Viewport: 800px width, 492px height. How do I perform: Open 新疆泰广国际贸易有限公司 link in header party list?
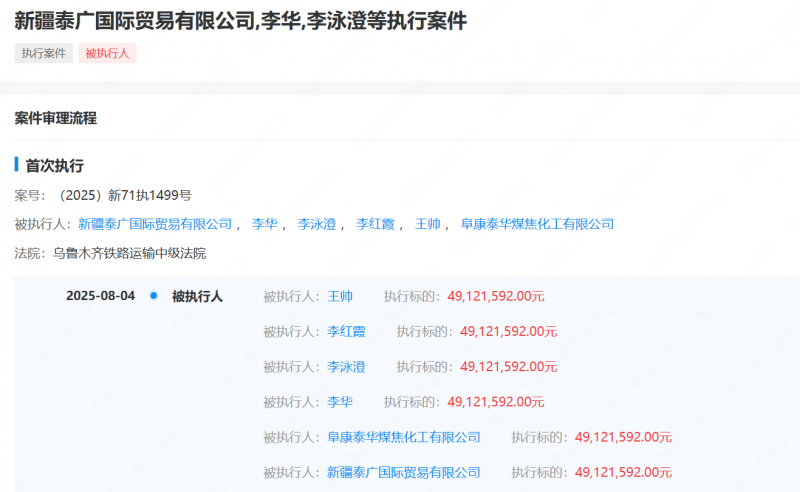pyautogui.click(x=155, y=224)
